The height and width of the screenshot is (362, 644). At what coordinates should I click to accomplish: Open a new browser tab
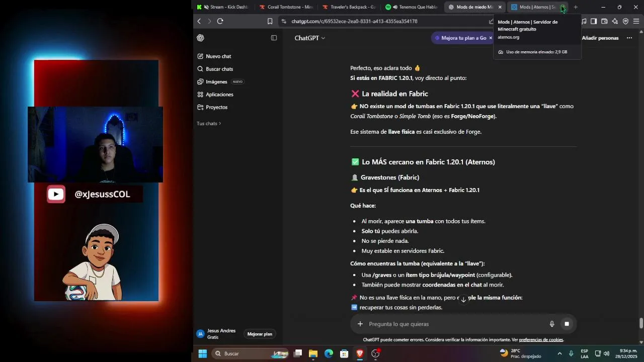pyautogui.click(x=576, y=7)
